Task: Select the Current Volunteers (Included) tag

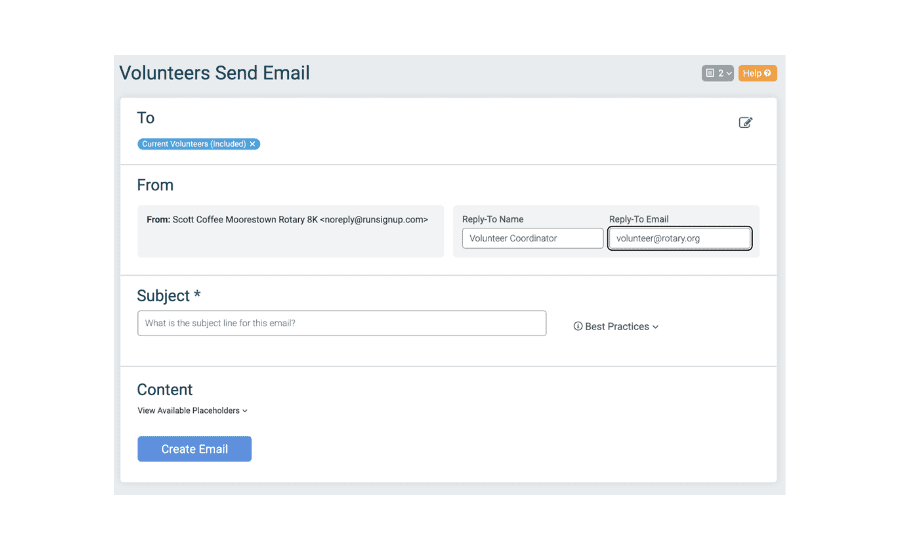Action: pyautogui.click(x=193, y=144)
